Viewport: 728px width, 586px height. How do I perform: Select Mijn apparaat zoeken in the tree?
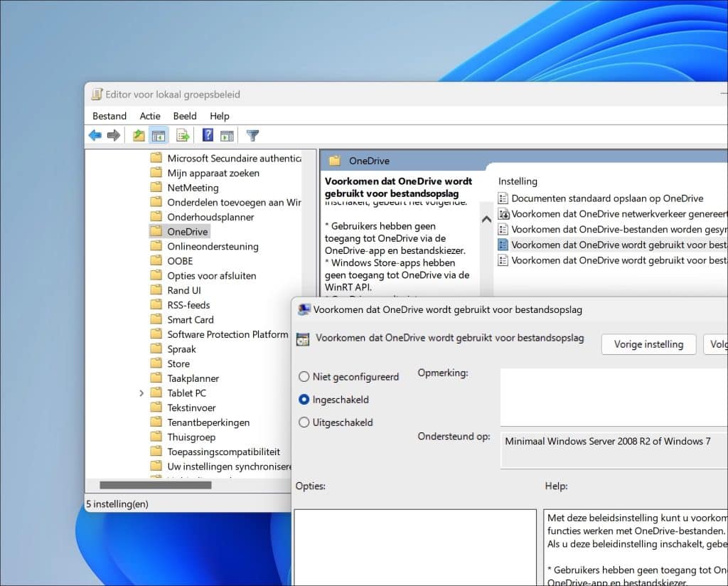[x=213, y=174]
